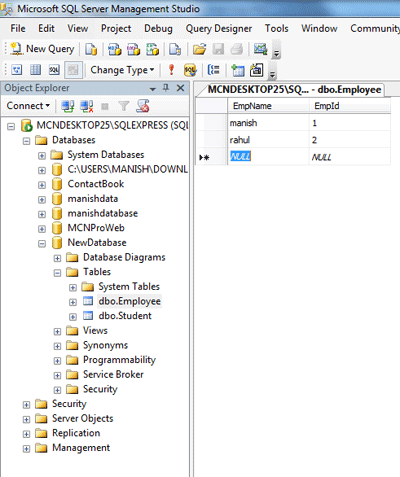Image resolution: width=400 pixels, height=477 pixels.
Task: Click the 'manish' cell
Action: pyautogui.click(x=268, y=123)
